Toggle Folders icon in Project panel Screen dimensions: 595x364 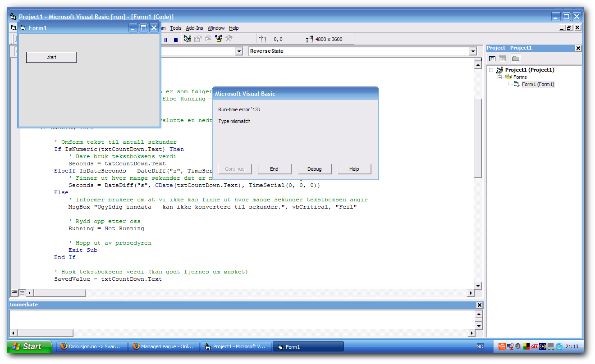tap(516, 59)
